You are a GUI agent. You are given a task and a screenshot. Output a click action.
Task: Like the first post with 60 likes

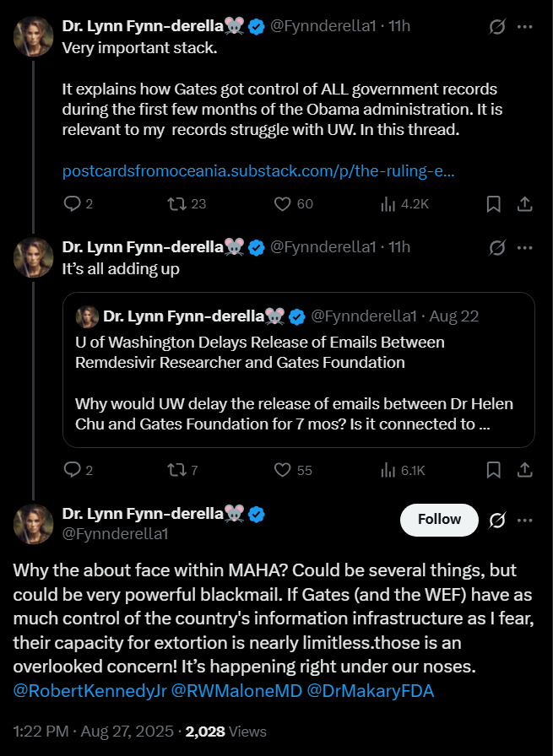click(294, 204)
